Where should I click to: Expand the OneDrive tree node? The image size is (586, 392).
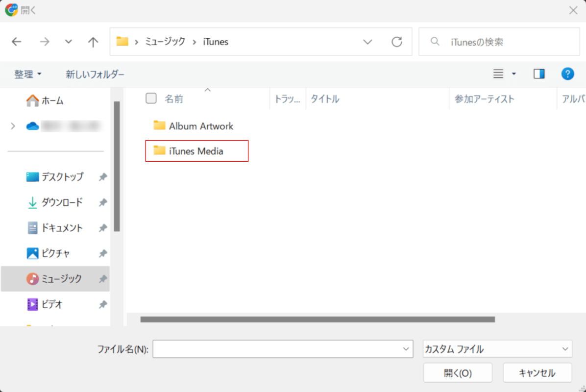click(x=13, y=126)
